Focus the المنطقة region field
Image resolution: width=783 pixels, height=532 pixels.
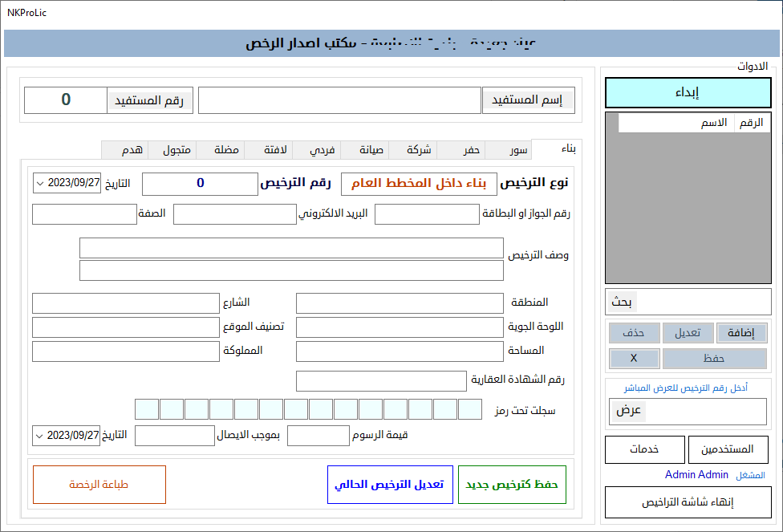click(x=400, y=303)
